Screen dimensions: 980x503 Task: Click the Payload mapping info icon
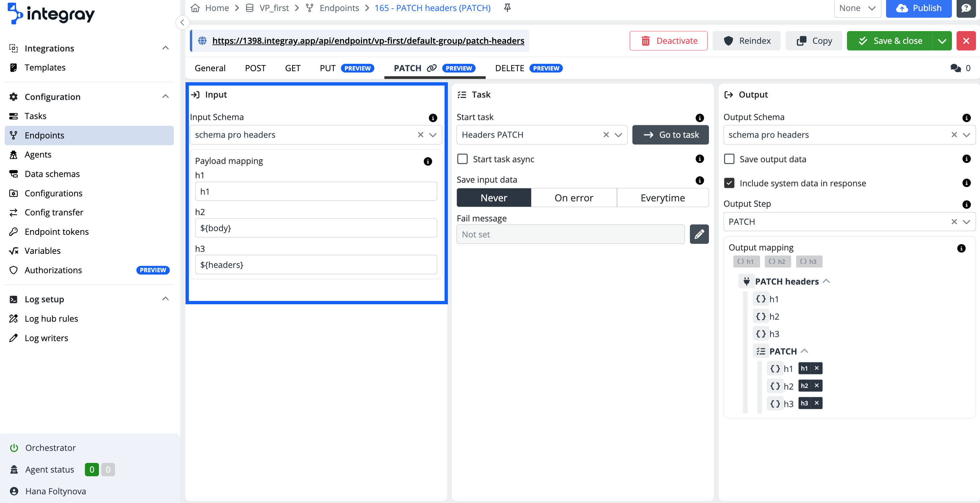(427, 161)
